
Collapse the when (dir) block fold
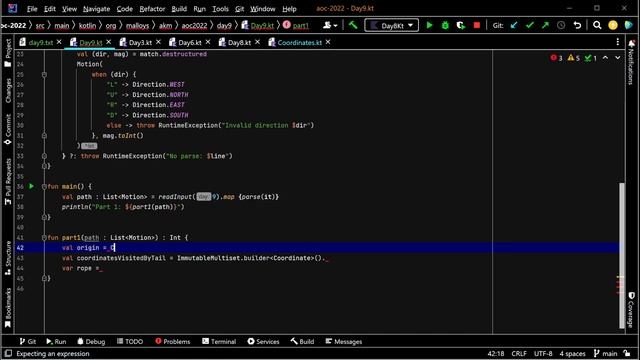[44, 75]
